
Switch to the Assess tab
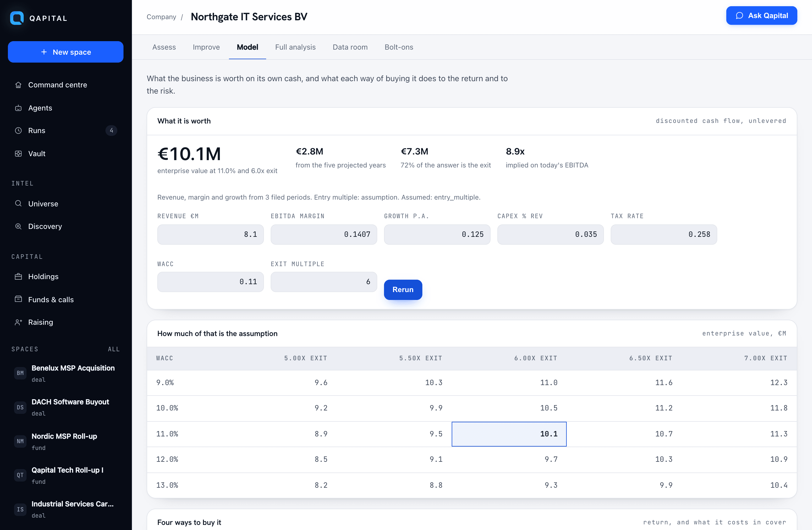(164, 47)
